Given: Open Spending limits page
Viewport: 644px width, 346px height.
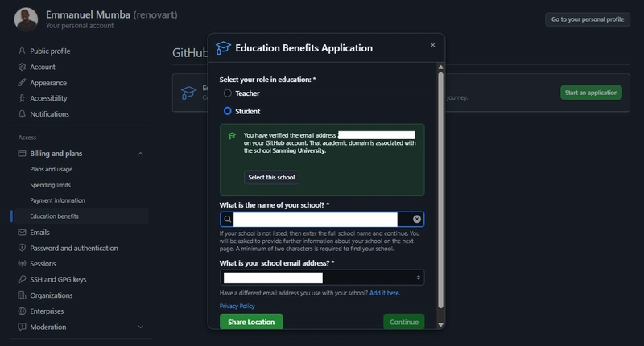Looking at the screenshot, I should coord(50,185).
